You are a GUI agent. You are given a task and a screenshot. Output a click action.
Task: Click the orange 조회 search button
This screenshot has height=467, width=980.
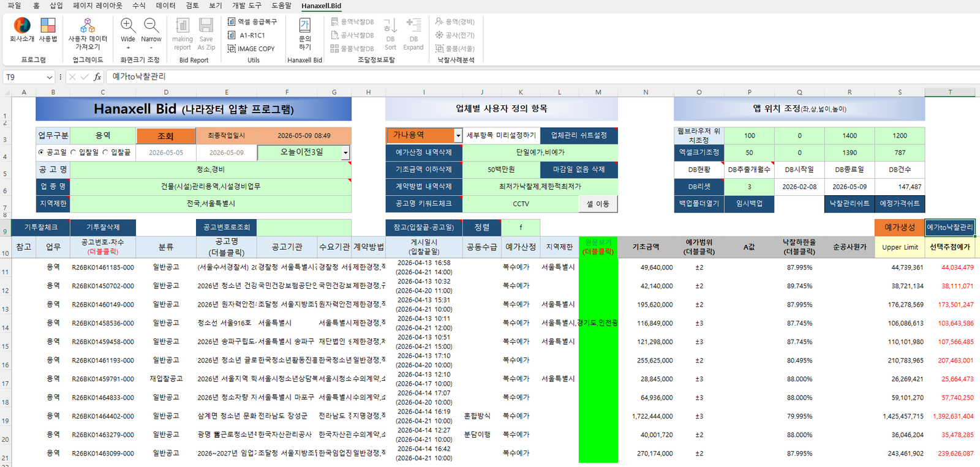(165, 136)
